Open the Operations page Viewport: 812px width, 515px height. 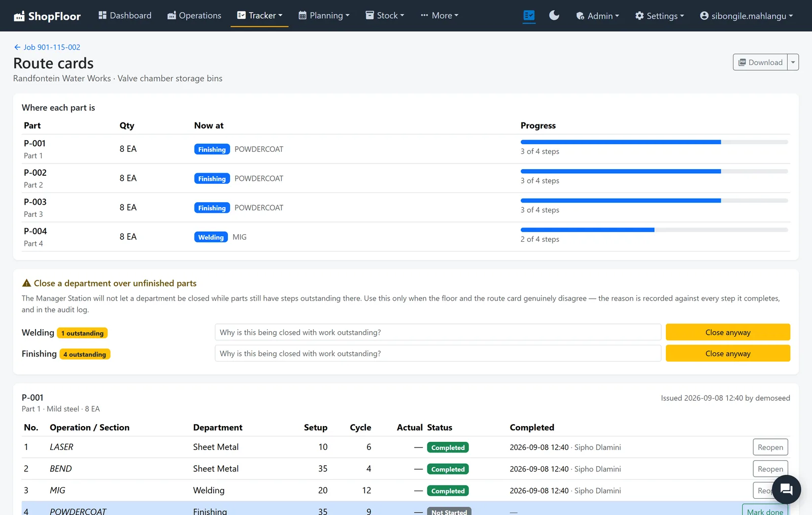[x=194, y=15]
